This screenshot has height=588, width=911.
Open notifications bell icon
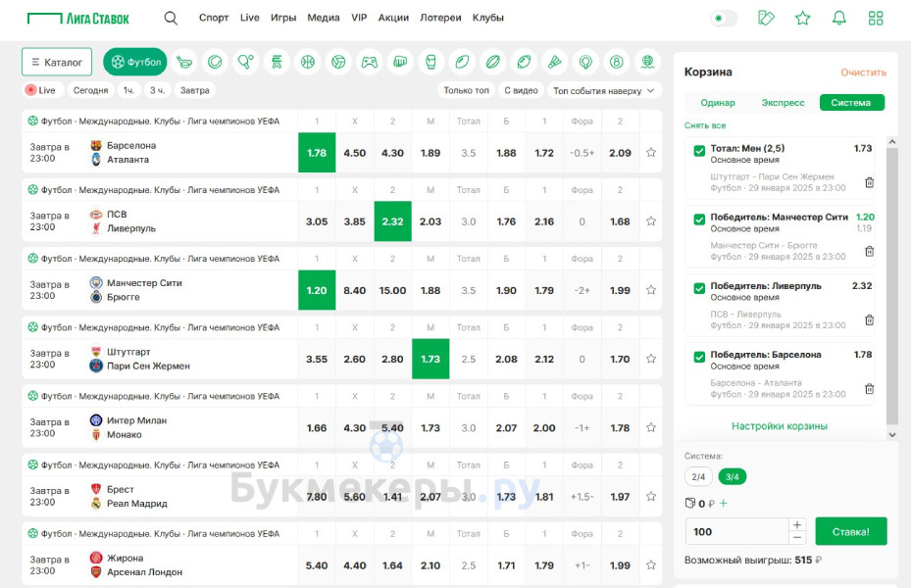(839, 18)
